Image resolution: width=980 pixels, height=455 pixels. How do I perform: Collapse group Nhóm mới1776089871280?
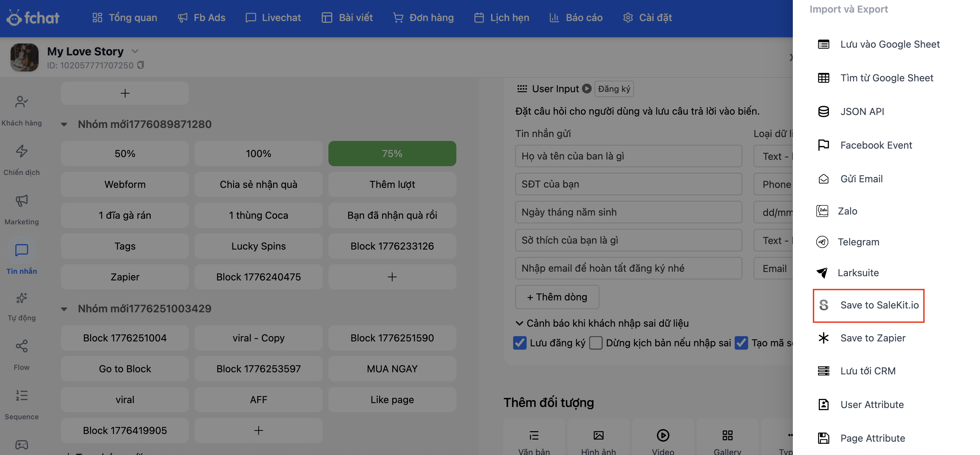(64, 124)
